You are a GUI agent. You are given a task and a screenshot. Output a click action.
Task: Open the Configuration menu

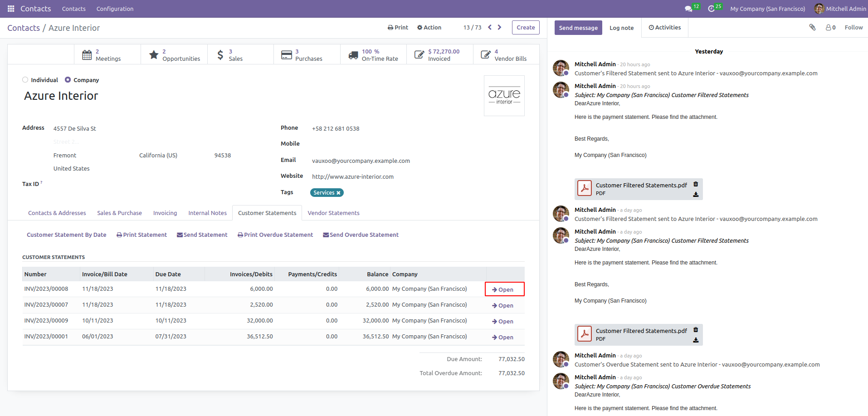coord(115,9)
